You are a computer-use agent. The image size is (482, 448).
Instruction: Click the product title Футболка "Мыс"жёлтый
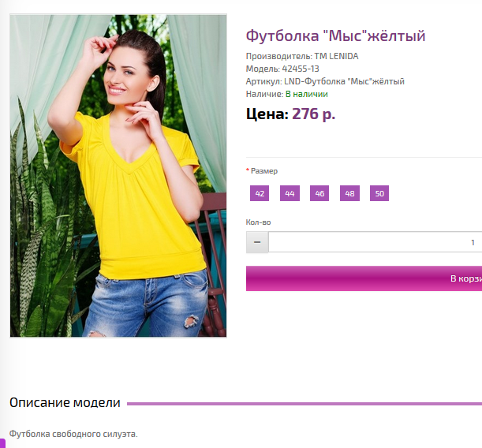336,36
